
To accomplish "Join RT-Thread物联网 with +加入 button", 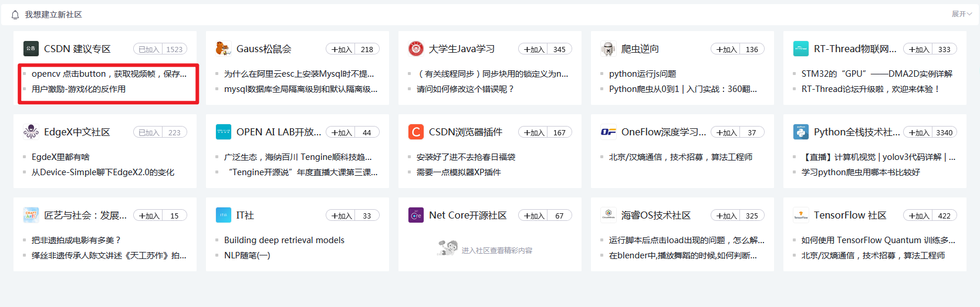I will click(919, 49).
